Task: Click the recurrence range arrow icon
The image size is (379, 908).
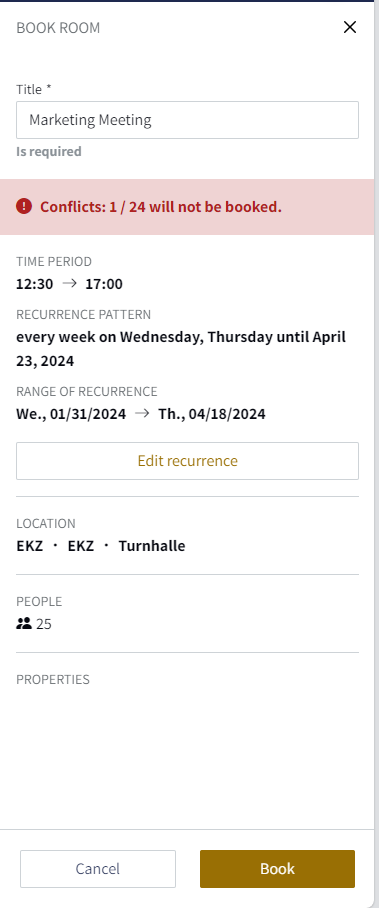Action: tap(142, 413)
